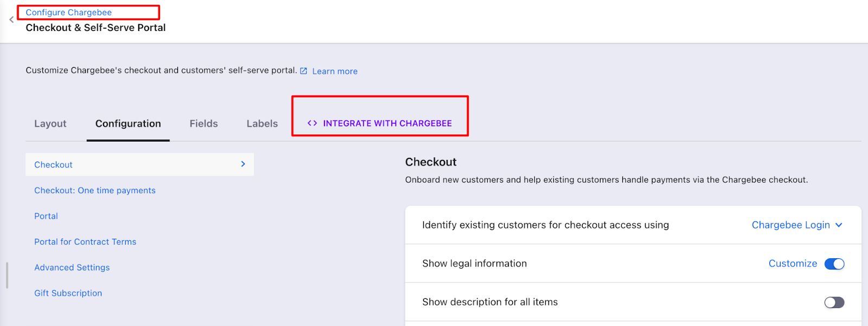Click the 'Show legal information' label
The image size is (868, 326).
point(474,264)
